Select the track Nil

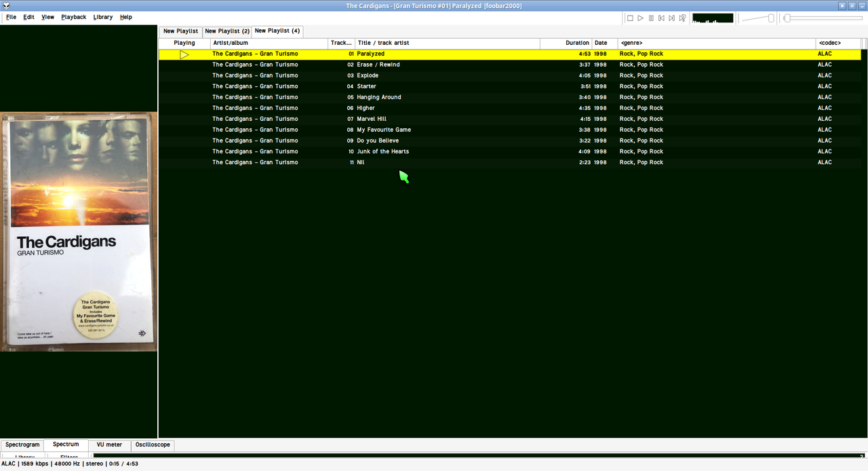pyautogui.click(x=510, y=163)
